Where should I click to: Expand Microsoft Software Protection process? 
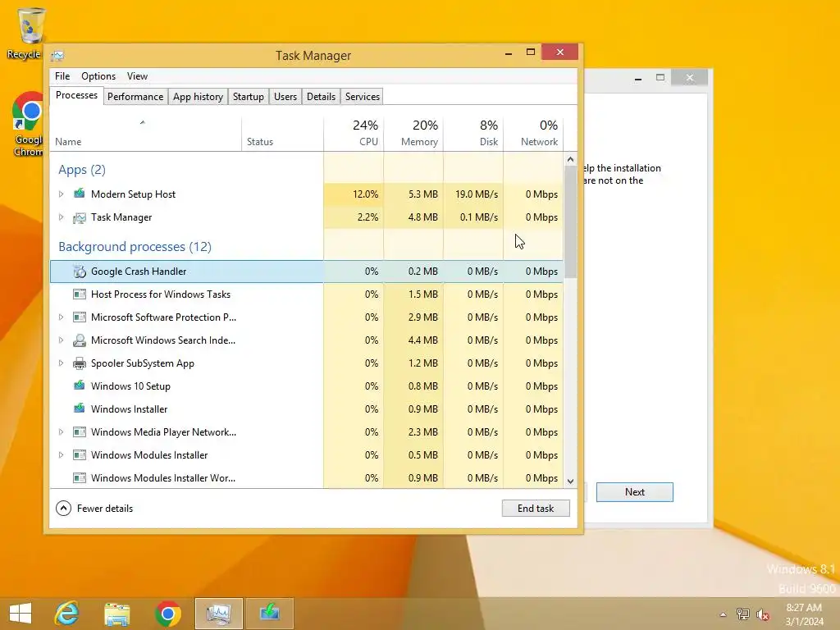pos(61,317)
